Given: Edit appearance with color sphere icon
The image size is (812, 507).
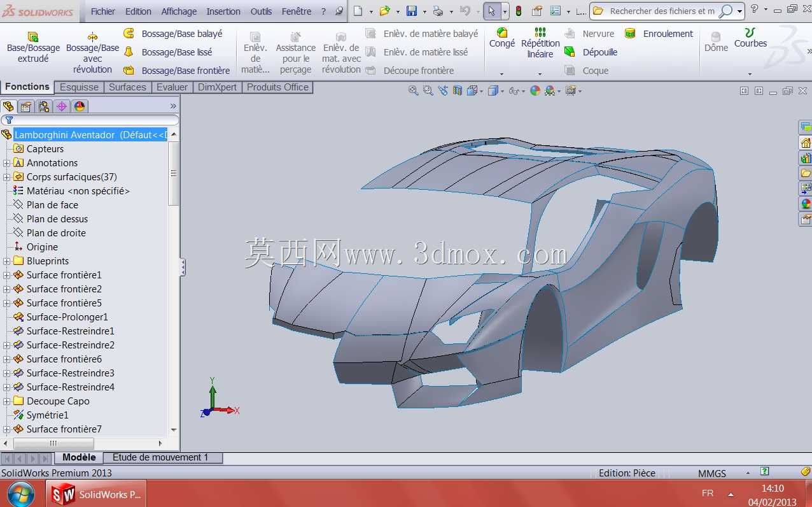Looking at the screenshot, I should click(535, 91).
